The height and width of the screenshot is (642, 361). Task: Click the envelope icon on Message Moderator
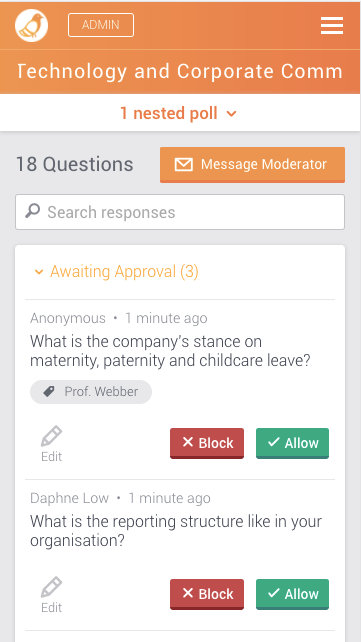click(183, 165)
